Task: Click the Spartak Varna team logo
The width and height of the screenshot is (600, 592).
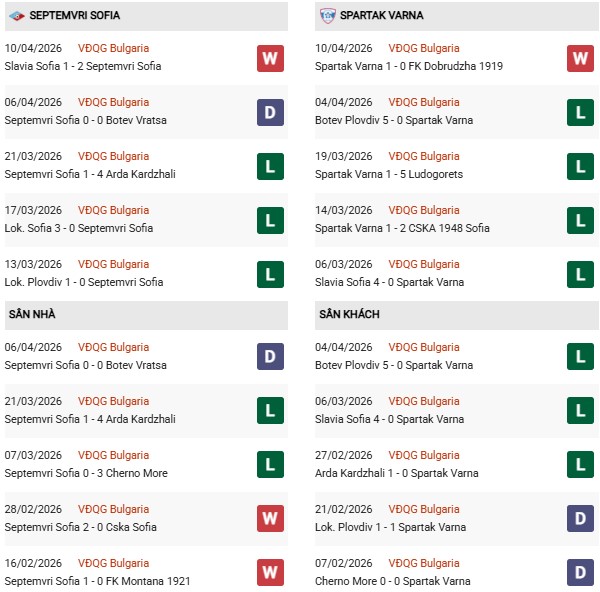Action: pos(328,15)
